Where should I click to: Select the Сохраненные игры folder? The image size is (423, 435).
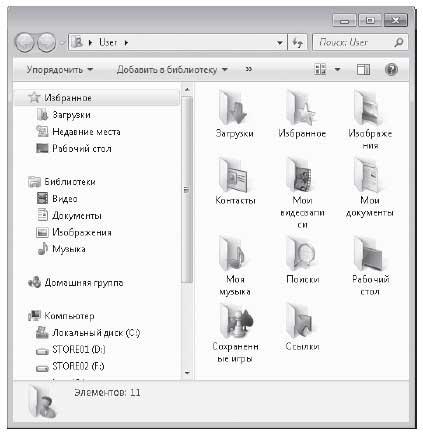click(x=235, y=333)
